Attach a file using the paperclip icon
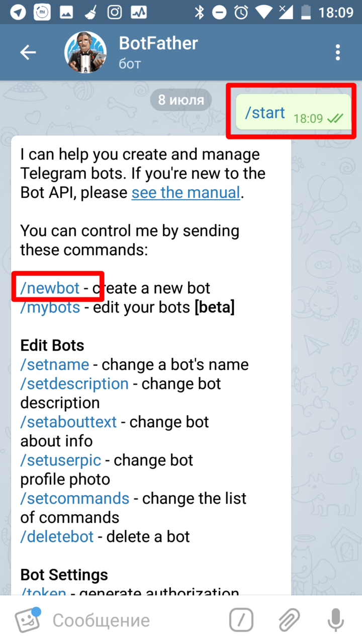362x644 pixels. pyautogui.click(x=289, y=620)
